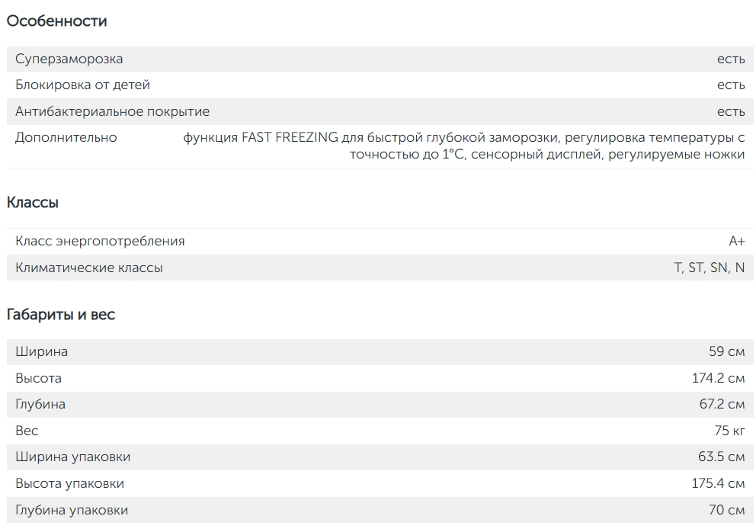
Task: Click the FAST FREEZING description text
Action: 464,146
